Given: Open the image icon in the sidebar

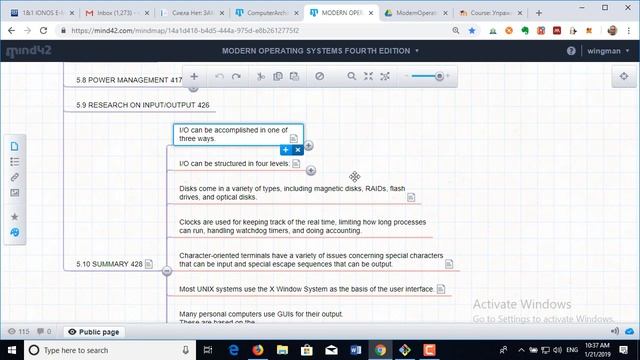Looking at the screenshot, I should point(15,193).
